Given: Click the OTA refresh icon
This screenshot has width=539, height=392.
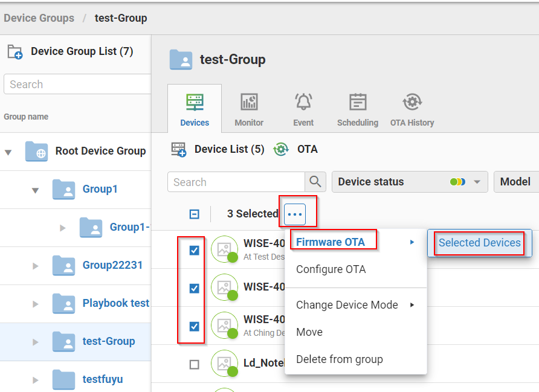Looking at the screenshot, I should 281,149.
